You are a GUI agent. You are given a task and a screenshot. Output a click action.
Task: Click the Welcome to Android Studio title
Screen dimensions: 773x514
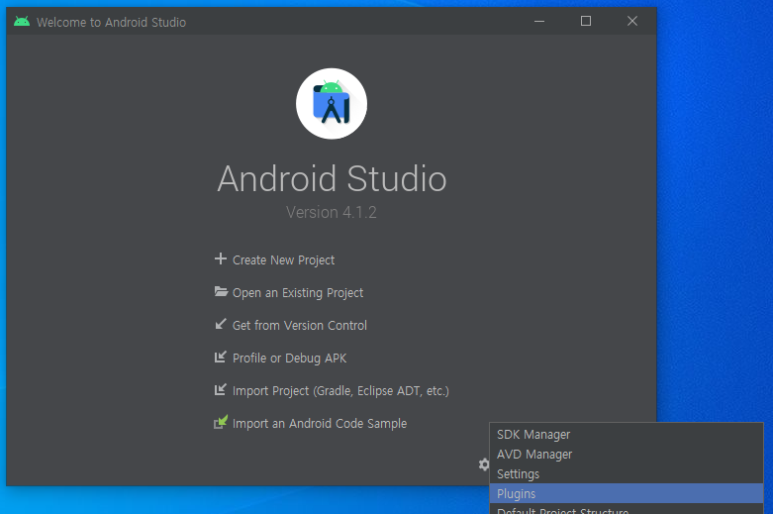pos(111,22)
